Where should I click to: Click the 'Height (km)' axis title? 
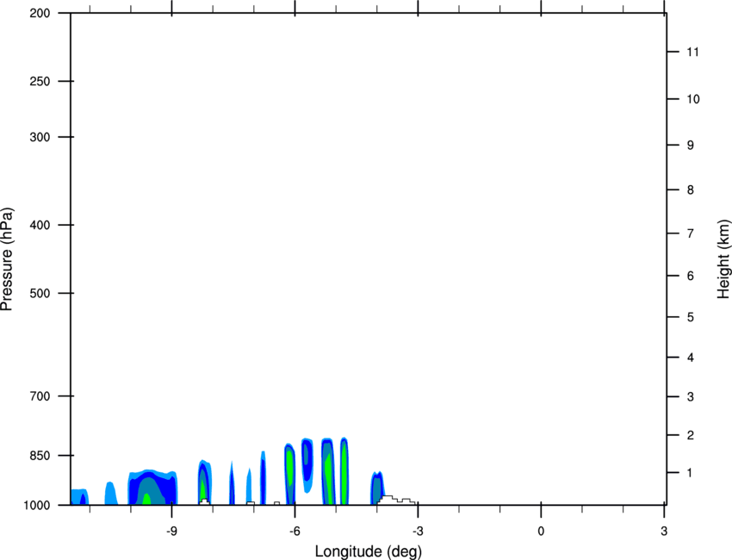coord(723,259)
